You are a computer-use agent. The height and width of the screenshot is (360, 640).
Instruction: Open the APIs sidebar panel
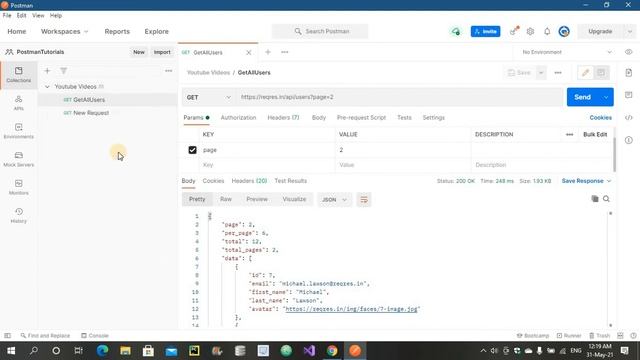click(19, 103)
